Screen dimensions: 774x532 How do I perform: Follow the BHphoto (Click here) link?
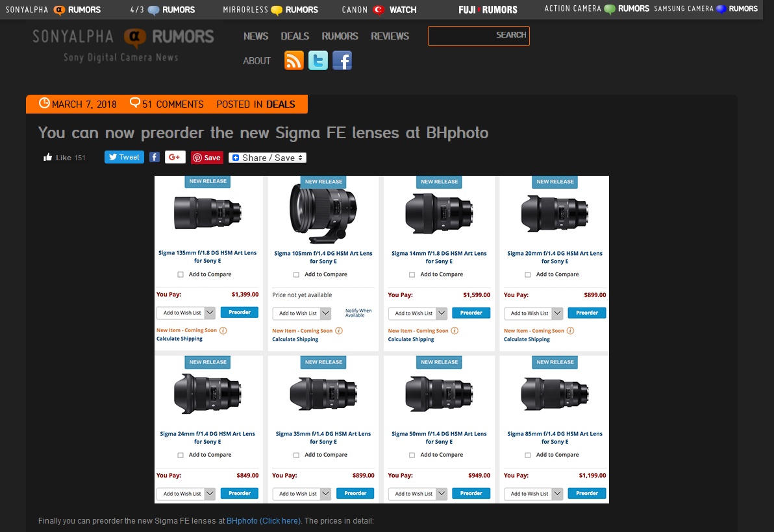click(263, 521)
